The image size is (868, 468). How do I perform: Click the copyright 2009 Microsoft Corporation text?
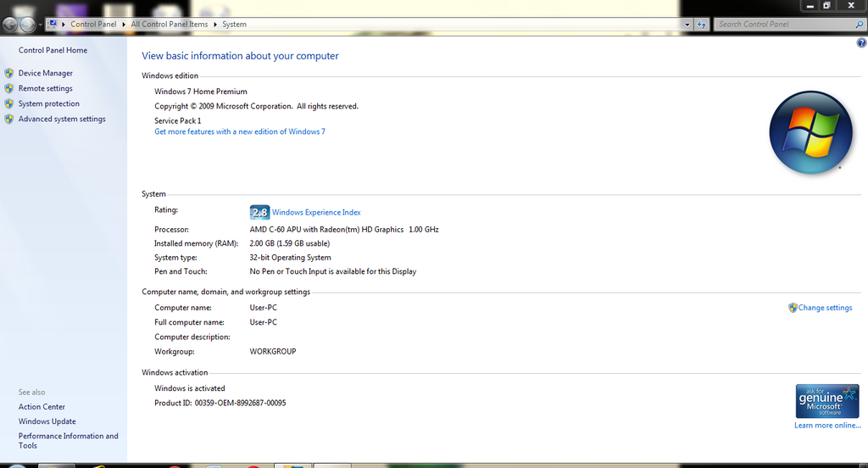256,106
